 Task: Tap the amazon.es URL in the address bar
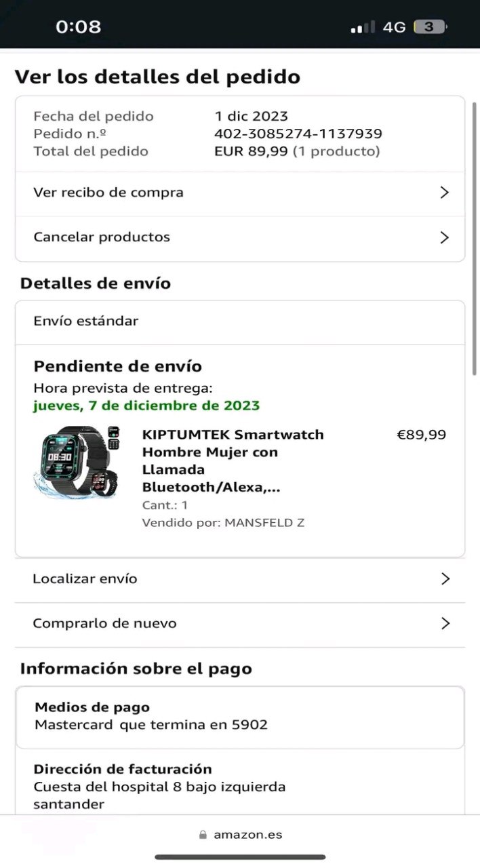(x=248, y=835)
